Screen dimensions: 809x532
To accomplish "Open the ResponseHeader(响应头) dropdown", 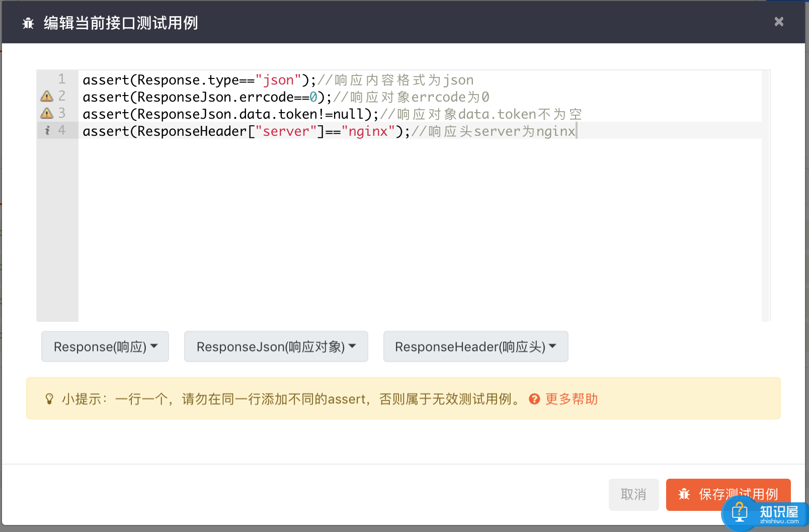I will click(x=476, y=346).
